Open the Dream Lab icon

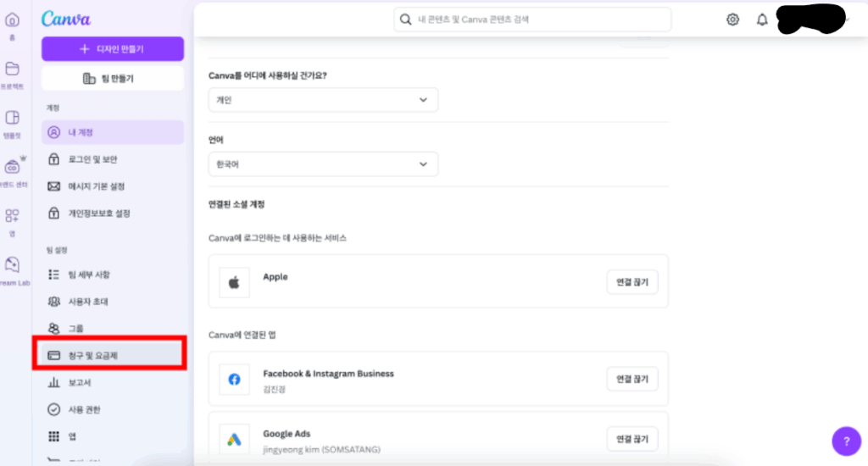pos(12,264)
